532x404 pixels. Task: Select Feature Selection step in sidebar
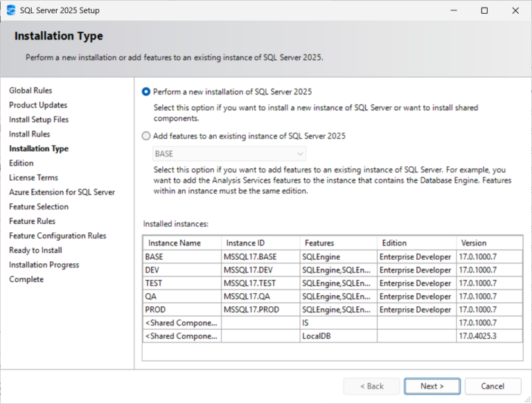pyautogui.click(x=39, y=207)
